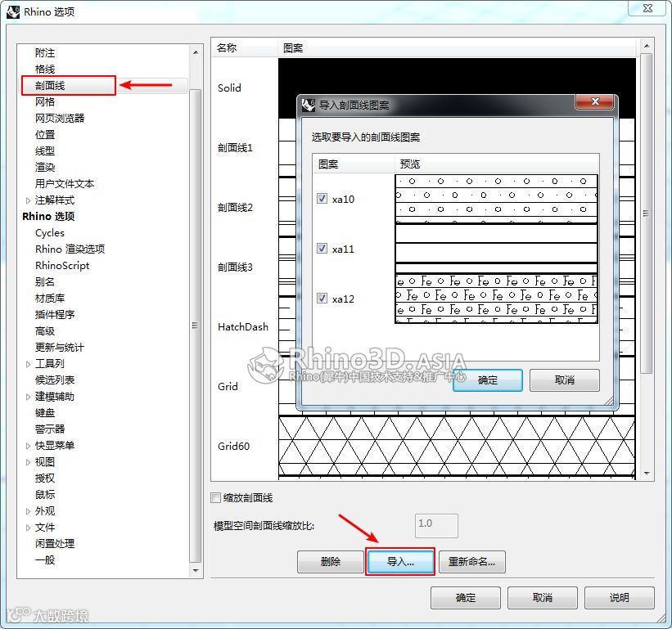This screenshot has height=629, width=672.
Task: Open 渲染 document settings
Action: (45, 167)
